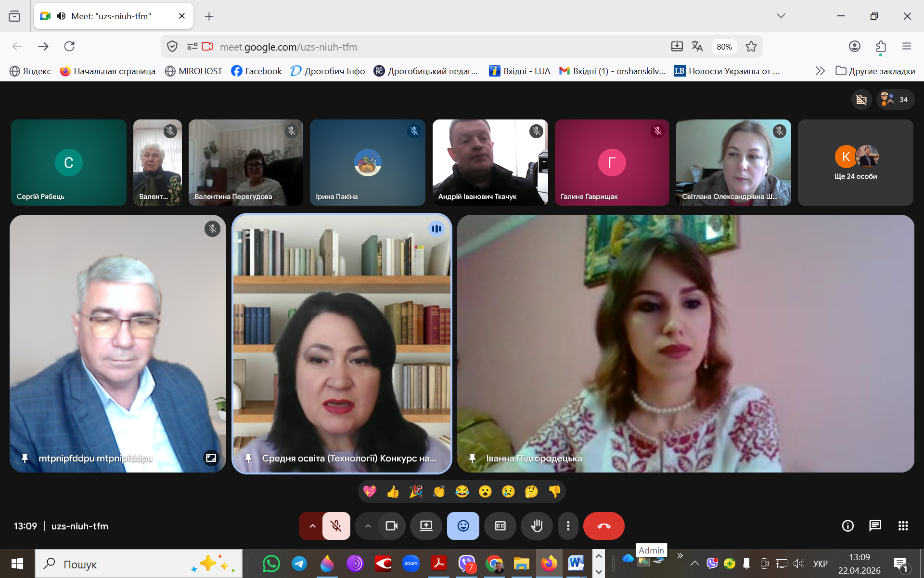Open participants list showing 34 people
Image resolution: width=924 pixels, height=578 pixels.
tap(895, 100)
